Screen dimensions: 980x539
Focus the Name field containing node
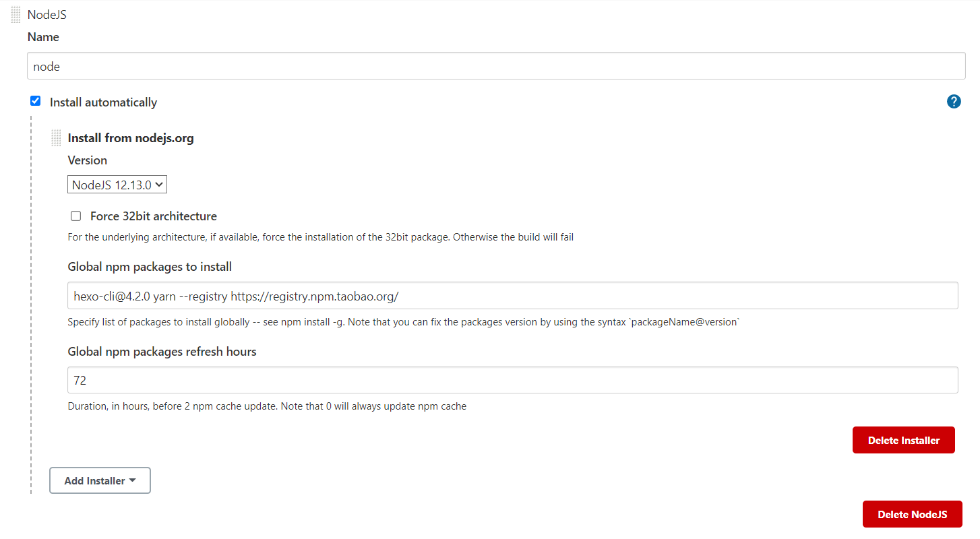click(496, 66)
